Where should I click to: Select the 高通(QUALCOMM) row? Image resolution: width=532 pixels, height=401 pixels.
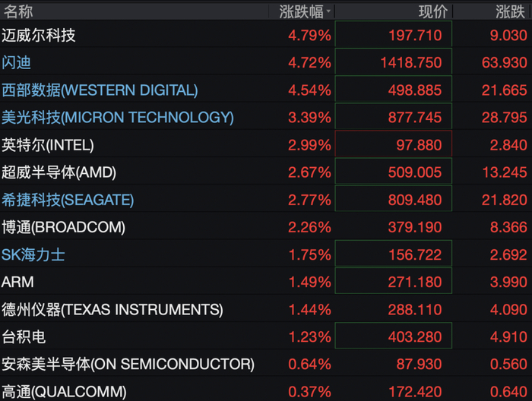coord(266,392)
